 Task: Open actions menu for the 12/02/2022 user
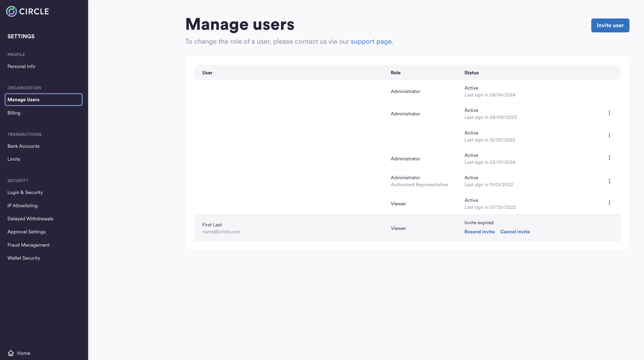click(x=609, y=135)
